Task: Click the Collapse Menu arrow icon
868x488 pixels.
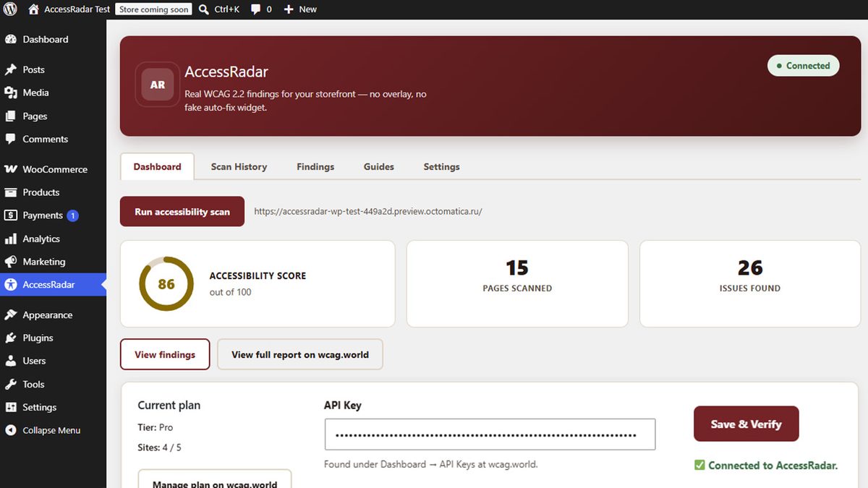Action: [10, 430]
